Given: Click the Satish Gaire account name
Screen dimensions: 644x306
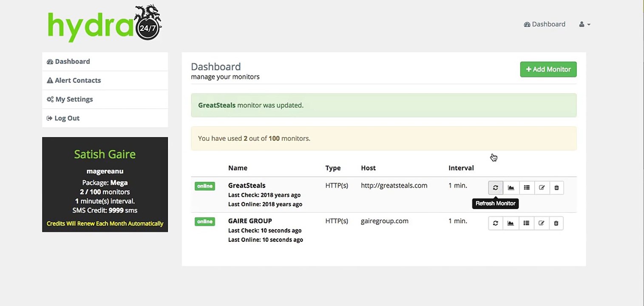Looking at the screenshot, I should click(105, 154).
